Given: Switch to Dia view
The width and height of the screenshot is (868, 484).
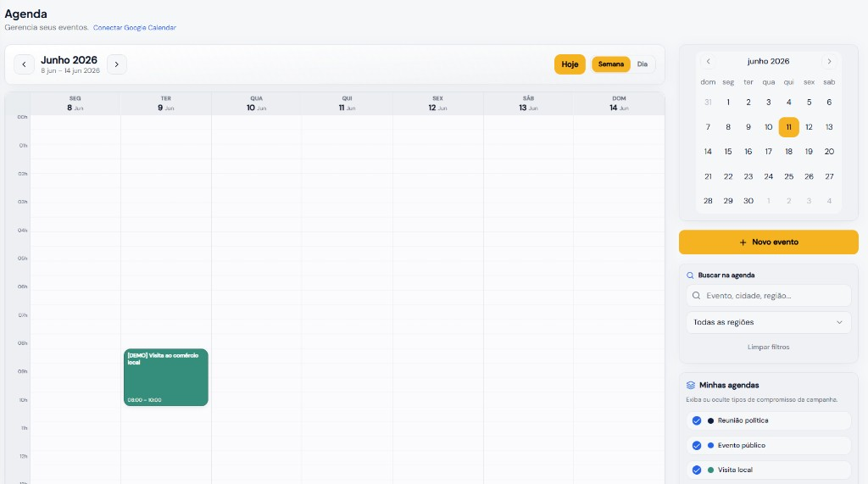Looking at the screenshot, I should point(643,64).
